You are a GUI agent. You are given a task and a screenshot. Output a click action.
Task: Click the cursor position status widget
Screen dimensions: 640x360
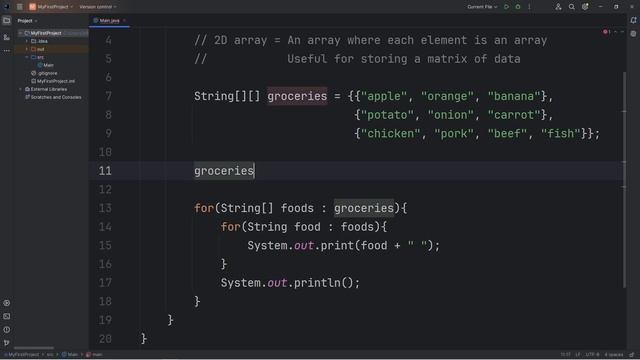tap(565, 355)
